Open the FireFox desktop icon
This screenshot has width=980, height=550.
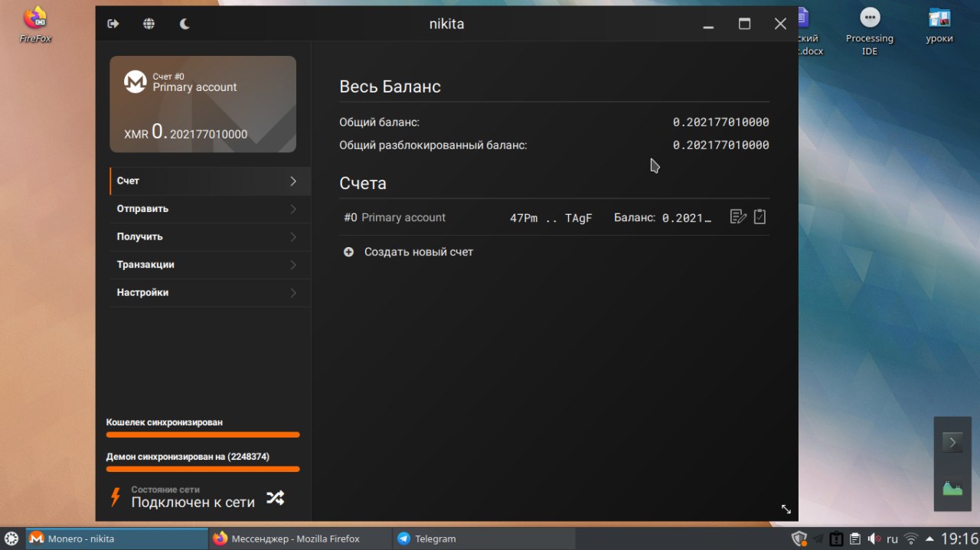(35, 24)
